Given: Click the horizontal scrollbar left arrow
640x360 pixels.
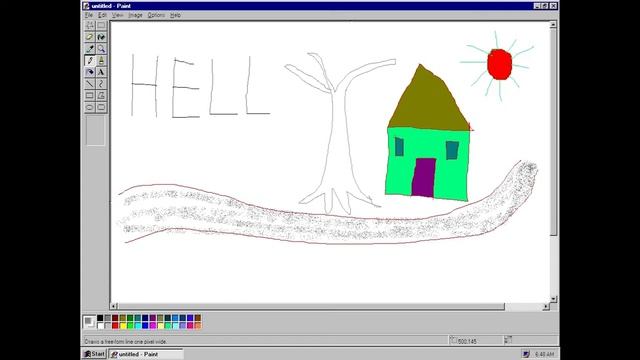Looking at the screenshot, I should click(x=114, y=306).
